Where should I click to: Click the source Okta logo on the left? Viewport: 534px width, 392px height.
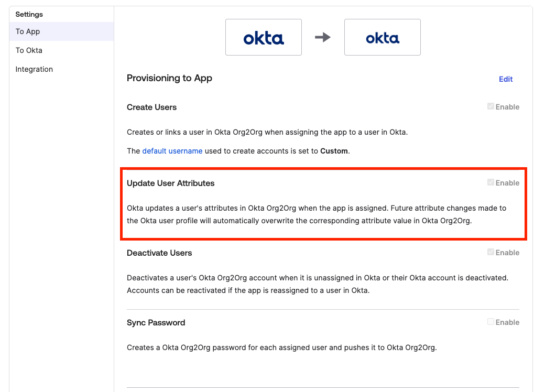coord(264,37)
